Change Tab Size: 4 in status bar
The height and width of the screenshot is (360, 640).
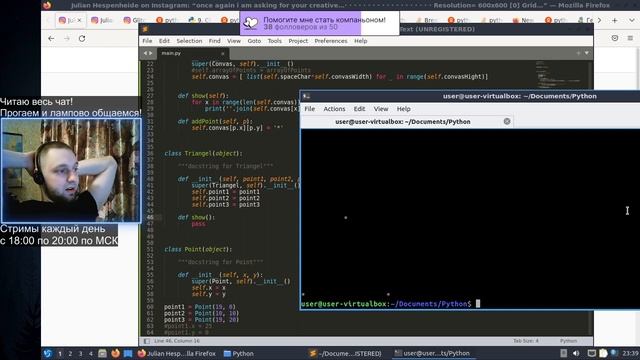[526, 341]
